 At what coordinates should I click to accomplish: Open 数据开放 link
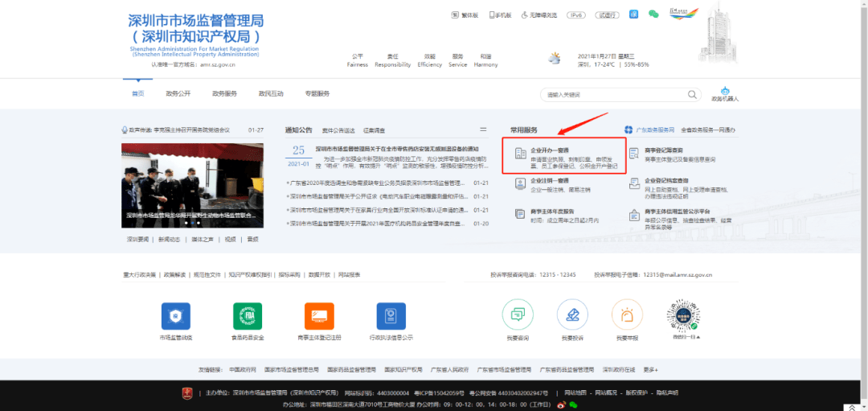point(319,275)
